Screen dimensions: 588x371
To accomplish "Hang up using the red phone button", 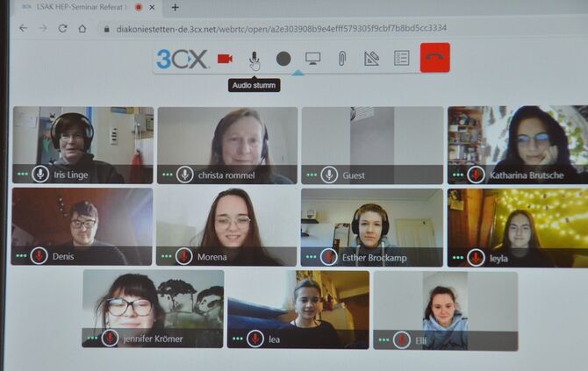I will (434, 58).
